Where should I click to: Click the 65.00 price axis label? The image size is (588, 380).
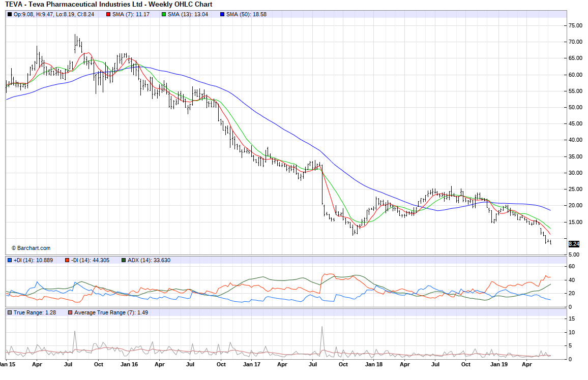pos(576,58)
